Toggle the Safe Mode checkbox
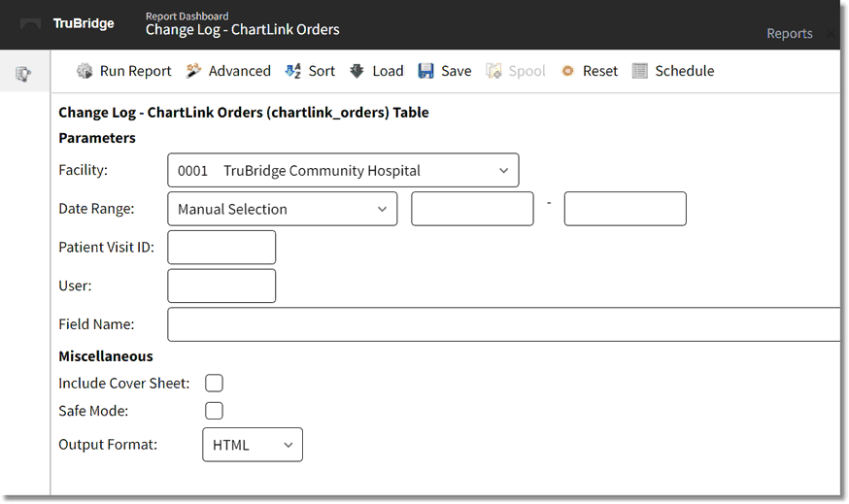849x504 pixels. [x=214, y=411]
